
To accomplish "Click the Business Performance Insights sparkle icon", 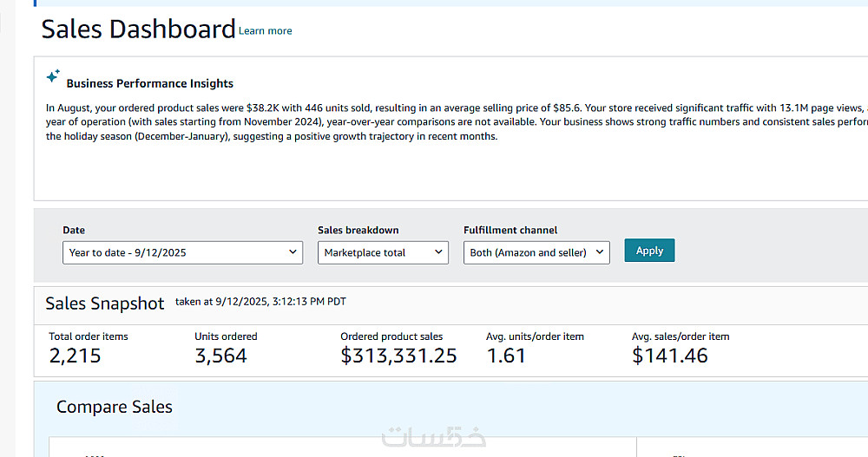I will 53,77.
